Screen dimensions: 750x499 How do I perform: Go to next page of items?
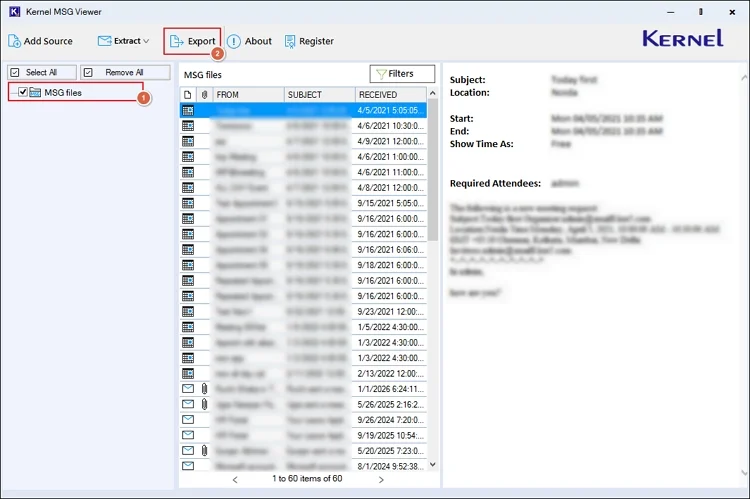381,479
